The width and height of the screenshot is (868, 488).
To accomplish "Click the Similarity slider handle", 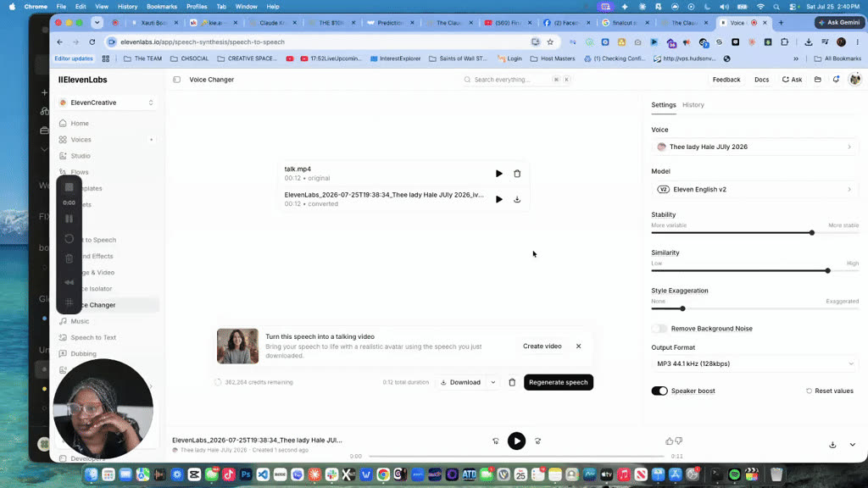I will [x=827, y=271].
